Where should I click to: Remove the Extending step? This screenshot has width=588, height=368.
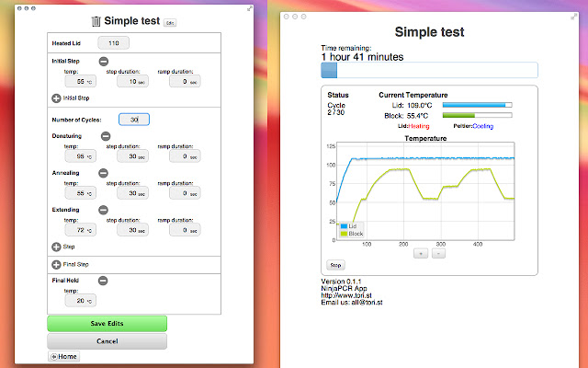click(103, 210)
